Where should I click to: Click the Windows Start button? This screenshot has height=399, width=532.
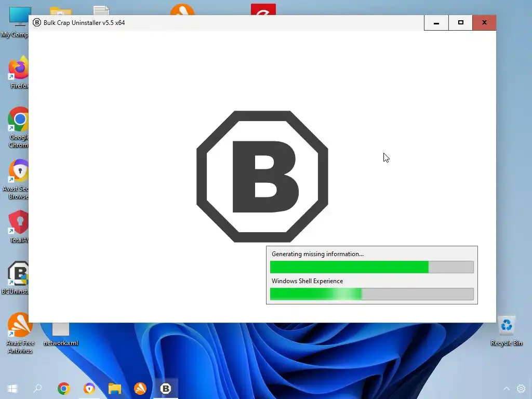coord(12,389)
